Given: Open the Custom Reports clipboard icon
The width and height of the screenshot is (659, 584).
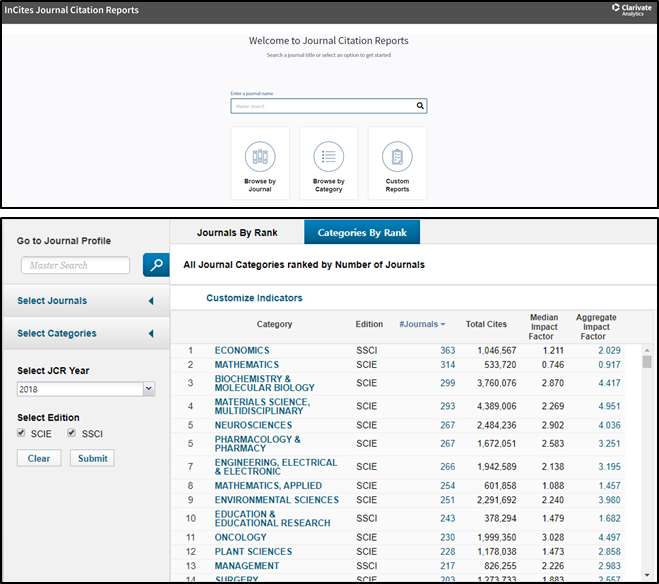Looking at the screenshot, I should [x=397, y=156].
